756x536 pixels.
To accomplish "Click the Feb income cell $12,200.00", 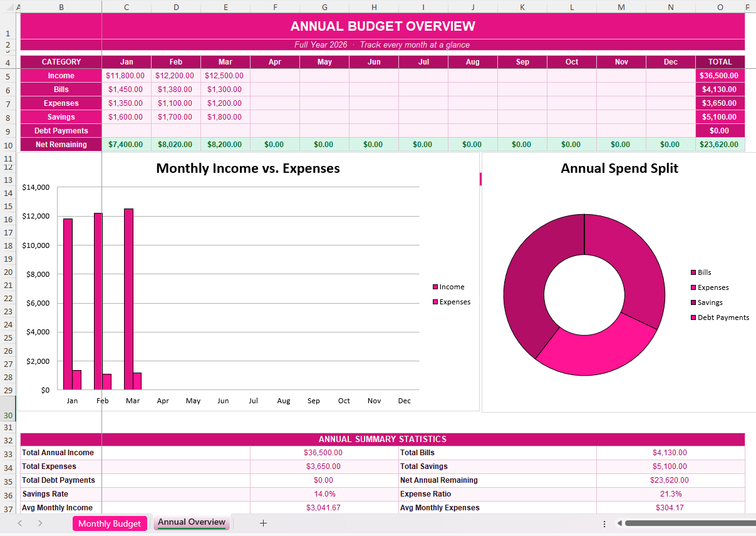I will click(176, 76).
